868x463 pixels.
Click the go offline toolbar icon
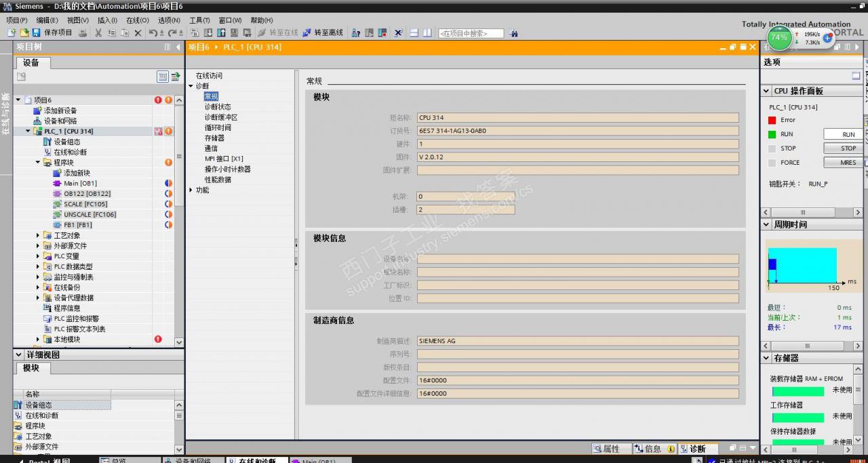[307, 33]
